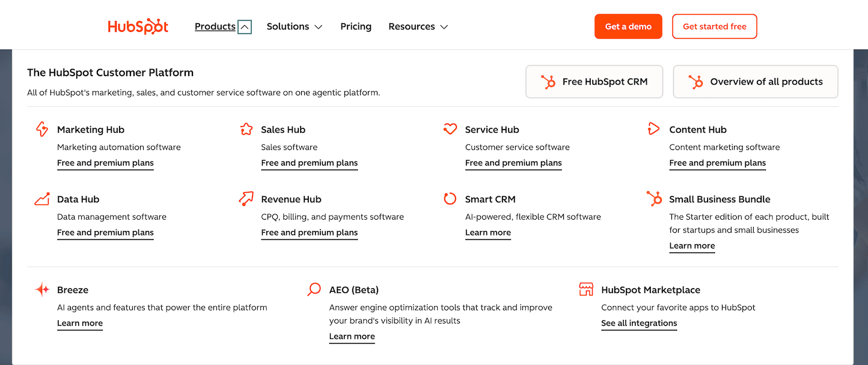Click 'Data management software' description
Screen dimensions: 868x365
112,217
